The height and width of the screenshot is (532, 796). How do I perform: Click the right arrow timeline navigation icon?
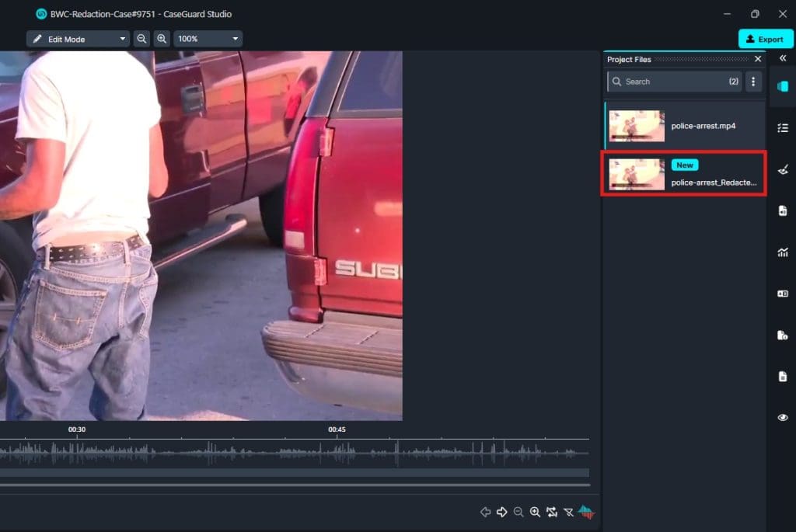click(501, 512)
